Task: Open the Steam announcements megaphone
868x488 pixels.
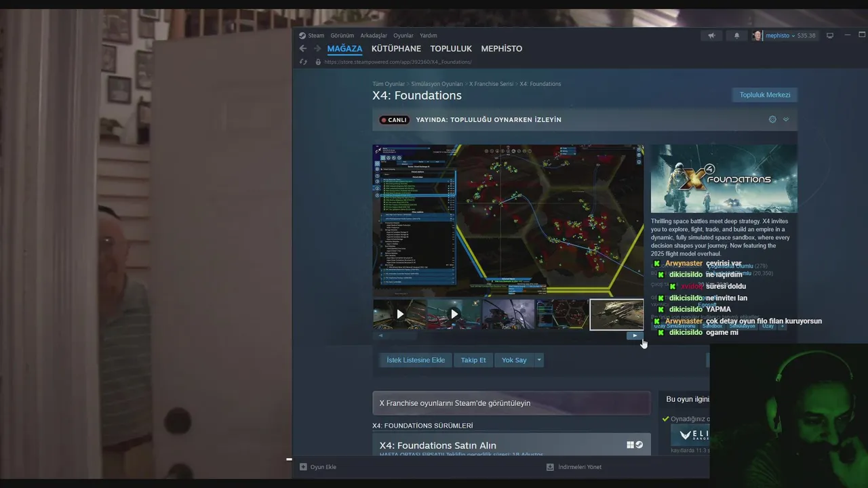Action: point(711,35)
